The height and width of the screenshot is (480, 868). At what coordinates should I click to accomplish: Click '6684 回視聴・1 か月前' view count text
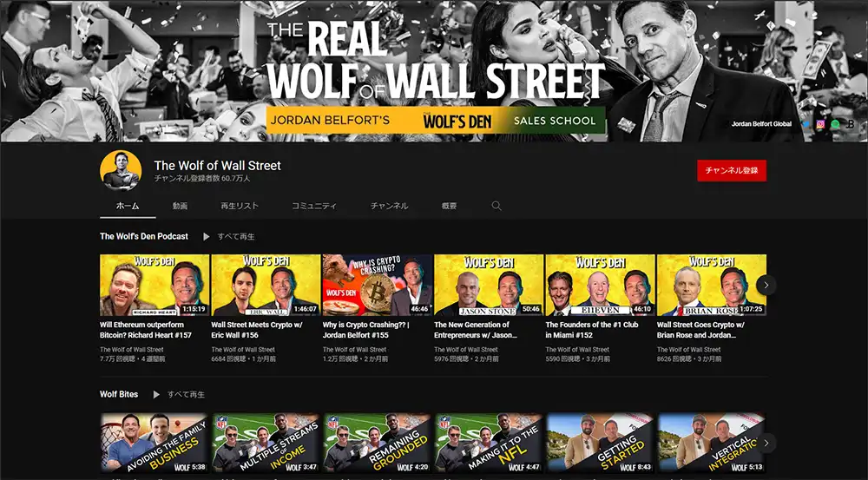(244, 358)
